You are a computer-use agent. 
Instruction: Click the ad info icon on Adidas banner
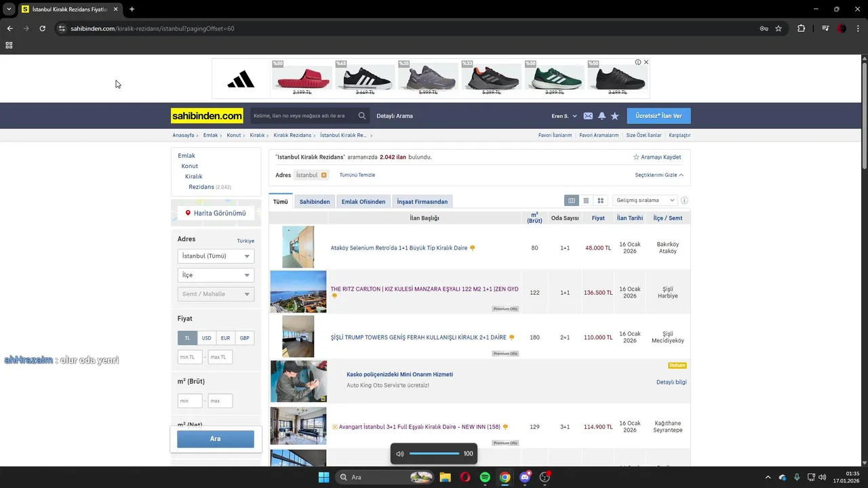coord(638,62)
